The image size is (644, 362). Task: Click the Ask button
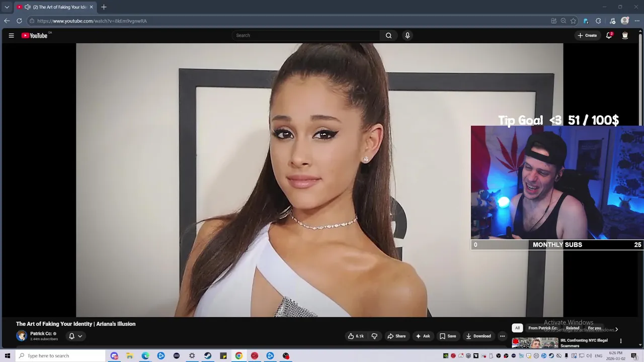point(423,336)
